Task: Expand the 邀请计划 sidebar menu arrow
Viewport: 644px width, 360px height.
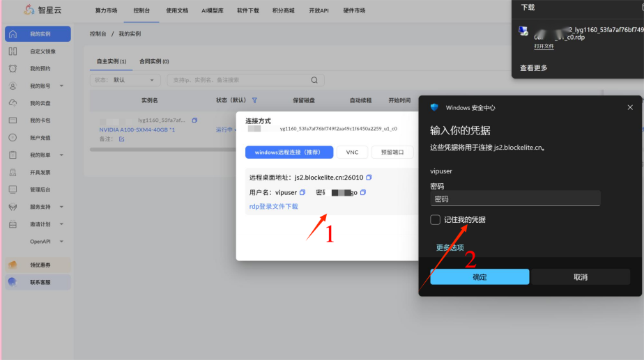Action: point(61,224)
